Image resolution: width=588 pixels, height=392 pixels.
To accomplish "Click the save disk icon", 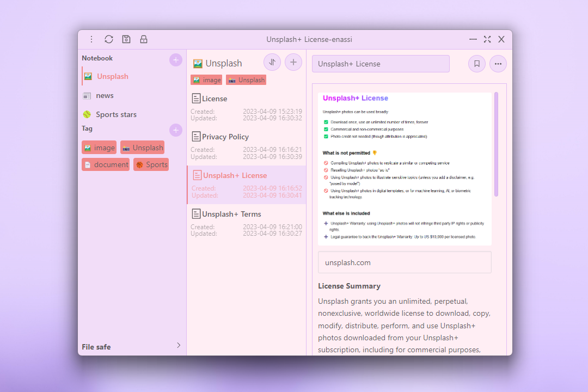I will [x=126, y=39].
